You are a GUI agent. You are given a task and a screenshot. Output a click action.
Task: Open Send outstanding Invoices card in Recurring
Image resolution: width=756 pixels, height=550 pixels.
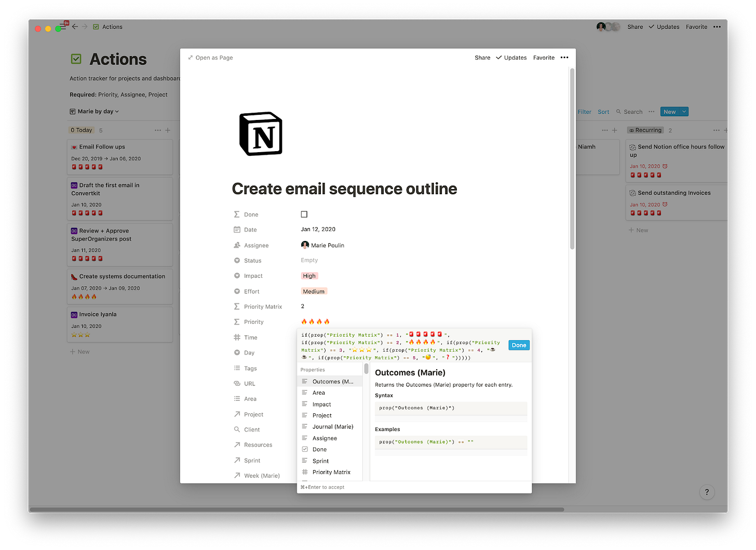point(677,203)
